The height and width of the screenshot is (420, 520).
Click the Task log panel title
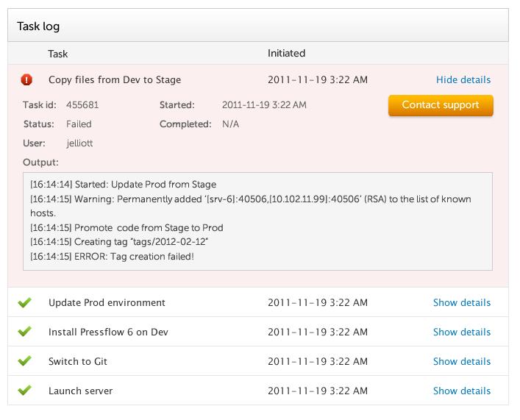38,26
